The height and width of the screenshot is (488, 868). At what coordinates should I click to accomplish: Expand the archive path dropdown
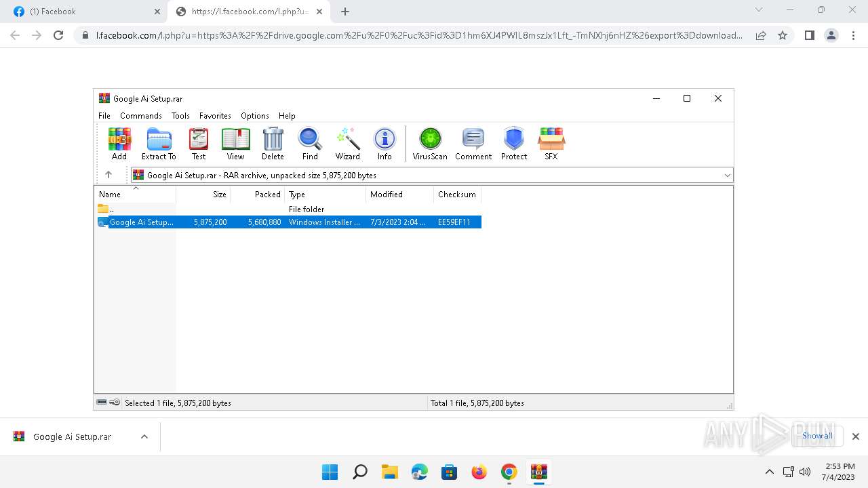[x=727, y=176]
